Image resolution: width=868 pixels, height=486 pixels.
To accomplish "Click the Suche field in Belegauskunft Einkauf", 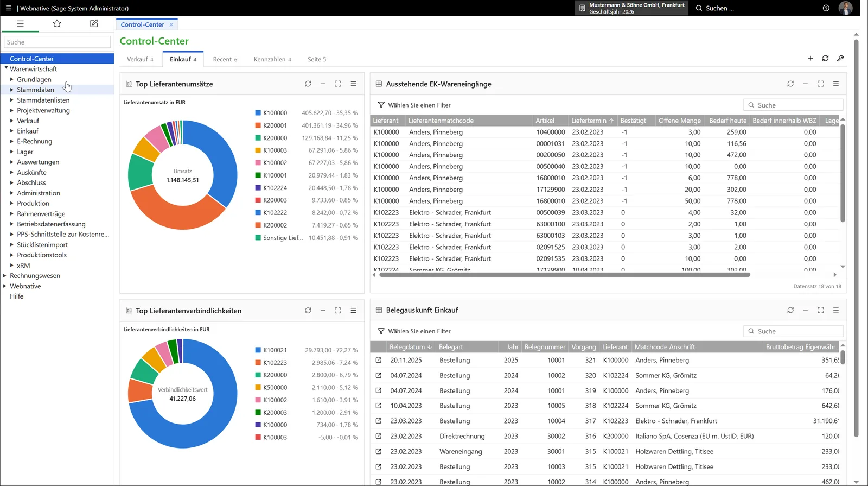I will [x=793, y=331].
